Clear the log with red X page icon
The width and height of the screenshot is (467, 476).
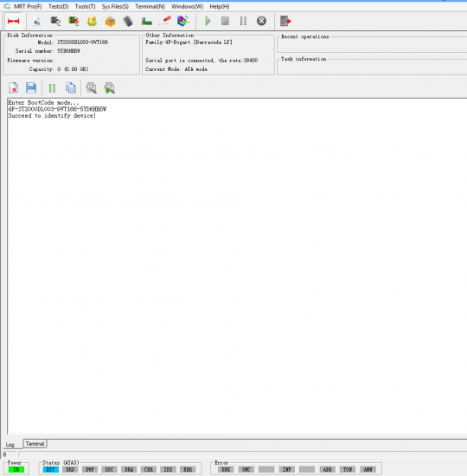coord(13,88)
